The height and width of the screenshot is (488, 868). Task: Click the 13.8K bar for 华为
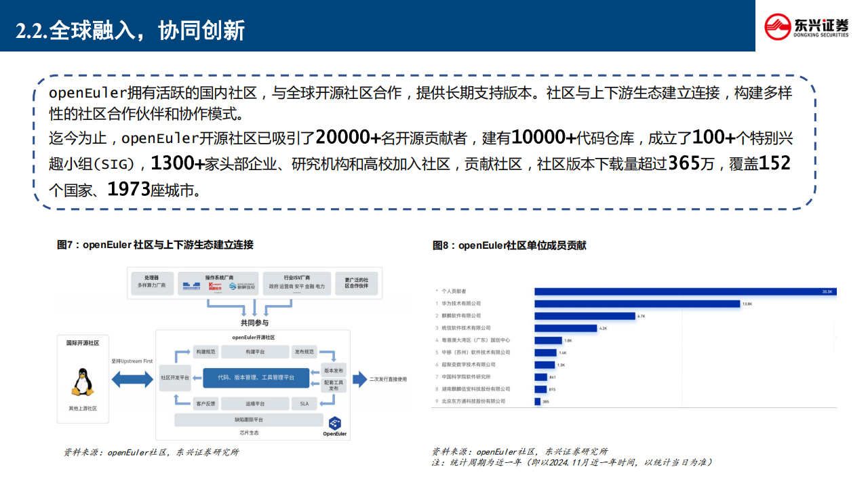(637, 304)
